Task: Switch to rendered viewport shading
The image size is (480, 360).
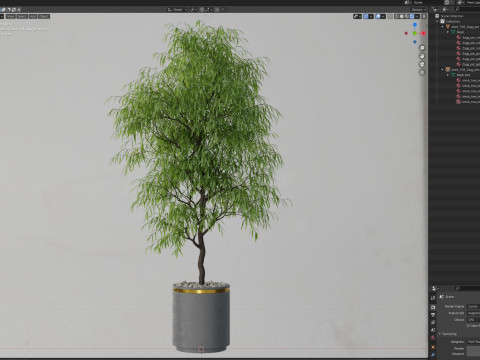Action: point(412,16)
